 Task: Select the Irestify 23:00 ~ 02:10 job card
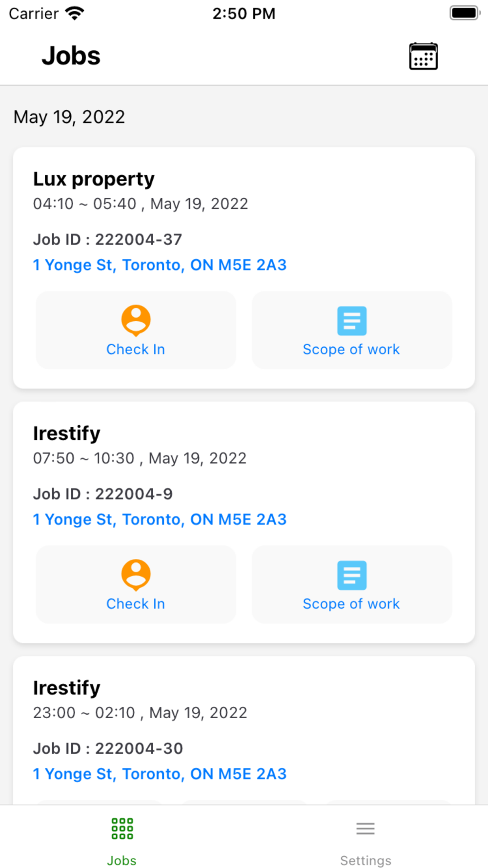pyautogui.click(x=244, y=730)
